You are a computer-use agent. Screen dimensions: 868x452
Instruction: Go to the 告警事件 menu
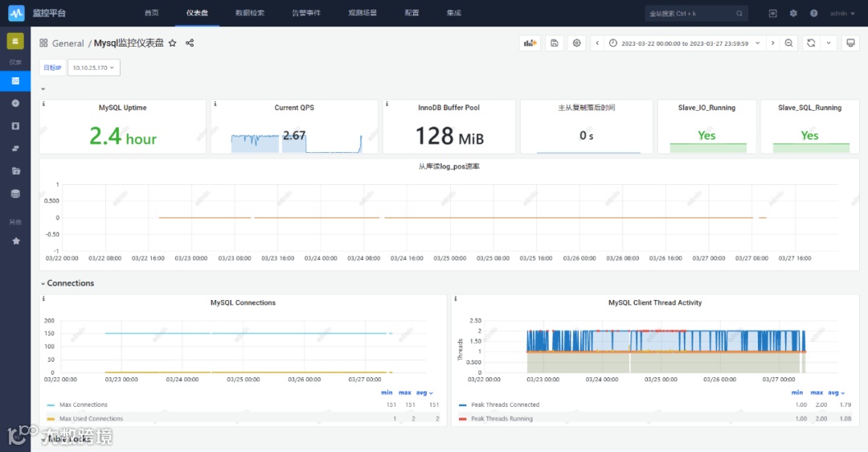click(306, 13)
